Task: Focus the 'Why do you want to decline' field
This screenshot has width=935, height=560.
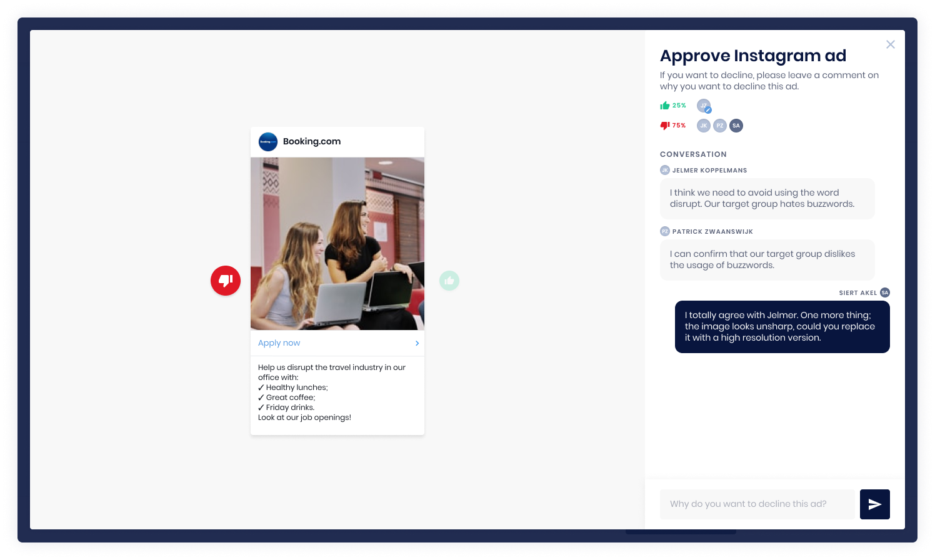Action: [x=757, y=504]
